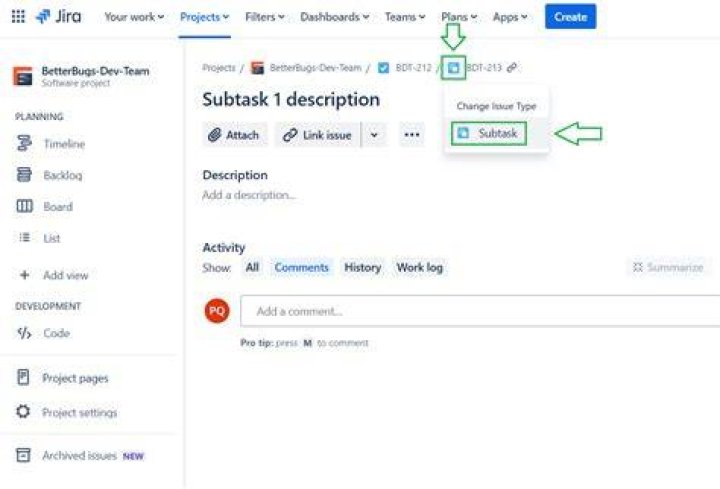Open the app switcher grid icon
The height and width of the screenshot is (489, 720).
[18, 17]
